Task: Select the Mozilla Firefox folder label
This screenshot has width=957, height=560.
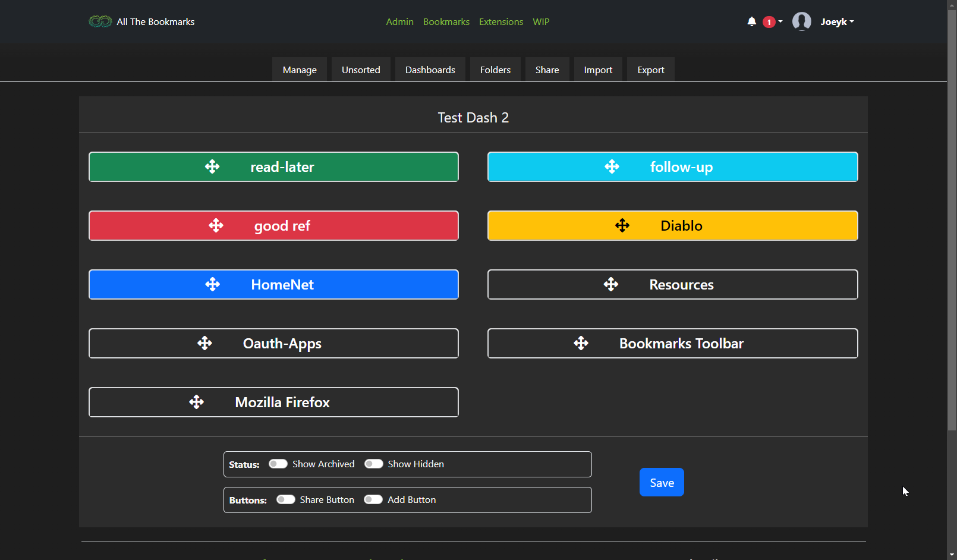Action: [x=282, y=402]
